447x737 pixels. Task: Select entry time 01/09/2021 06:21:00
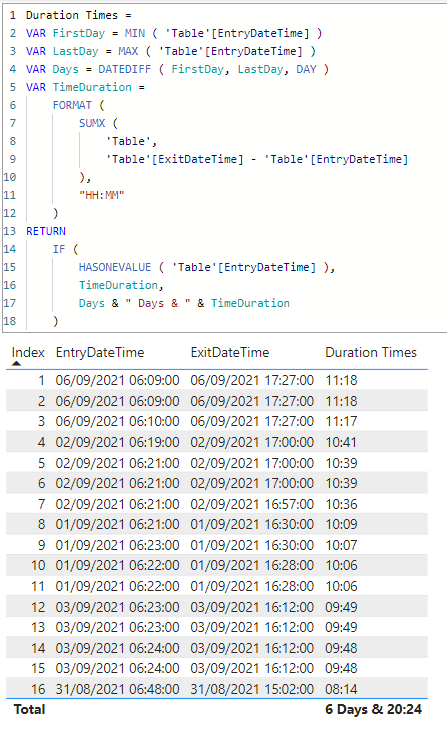117,524
